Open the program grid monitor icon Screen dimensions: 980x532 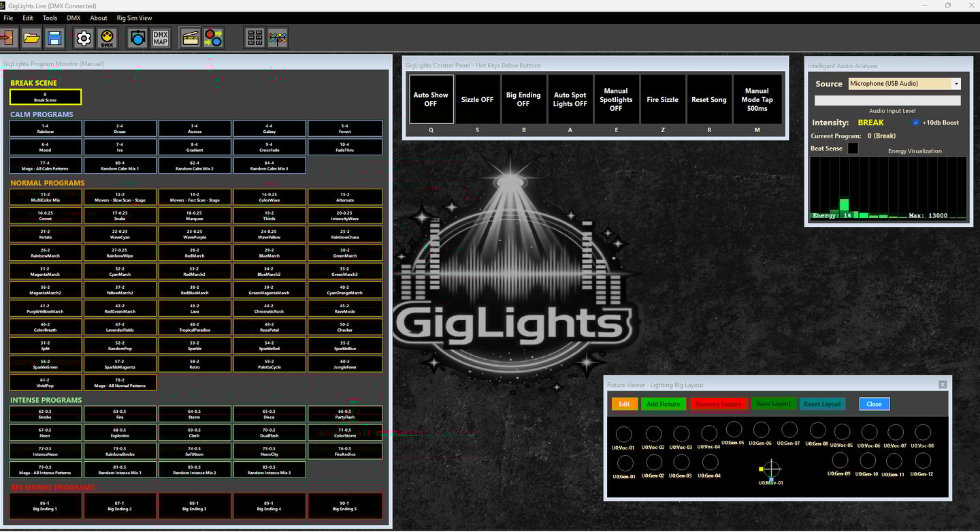click(x=255, y=38)
